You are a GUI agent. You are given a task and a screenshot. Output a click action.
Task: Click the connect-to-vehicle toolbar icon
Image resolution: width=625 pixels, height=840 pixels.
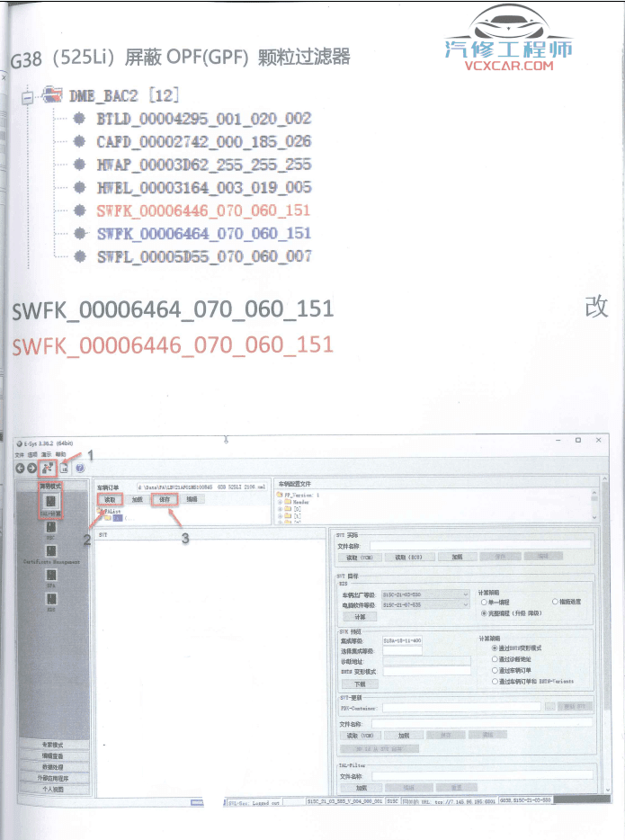click(x=48, y=469)
